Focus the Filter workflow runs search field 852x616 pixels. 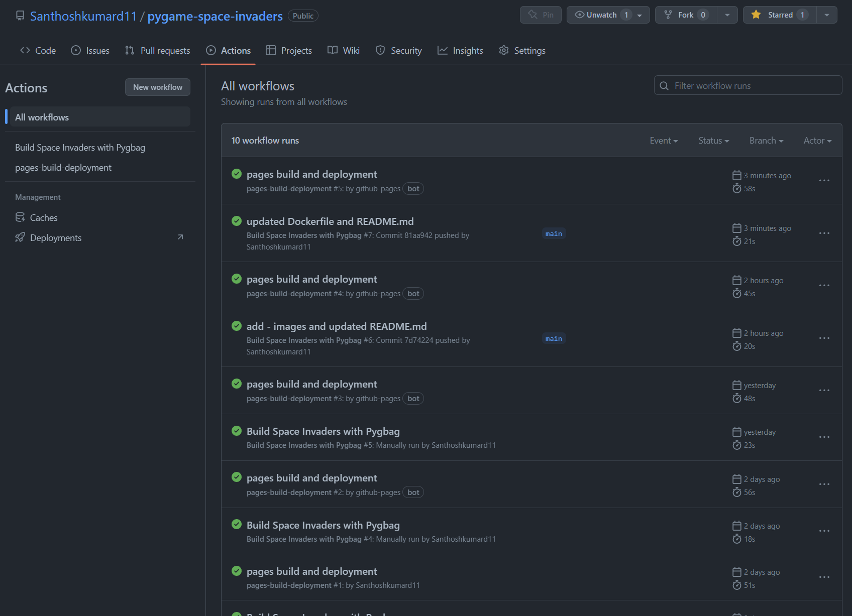pos(748,85)
